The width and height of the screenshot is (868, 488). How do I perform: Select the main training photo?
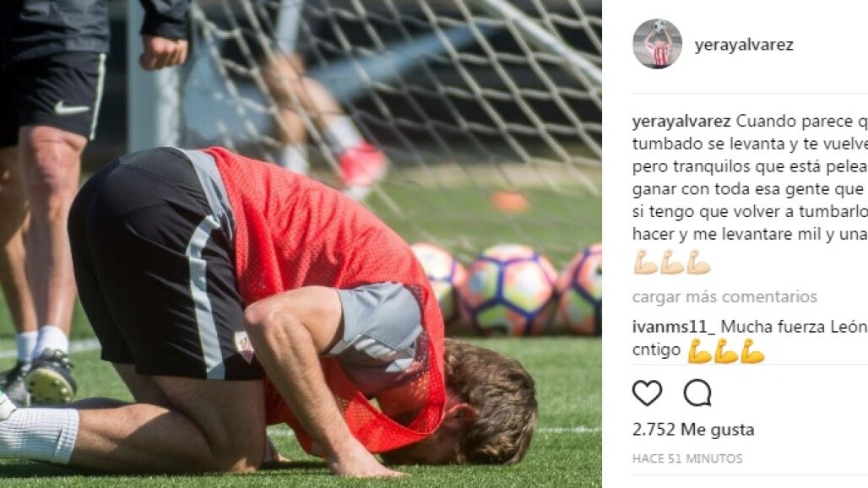coord(301,244)
